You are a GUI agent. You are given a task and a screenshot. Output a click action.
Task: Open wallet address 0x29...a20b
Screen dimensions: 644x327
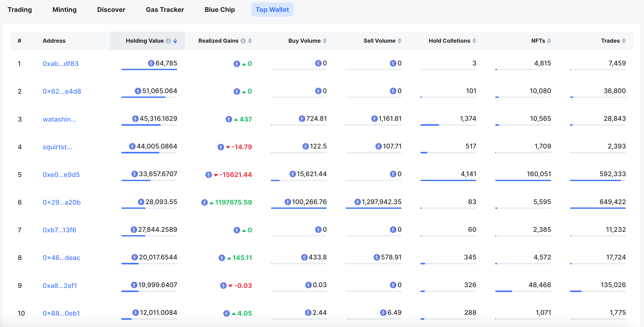pos(62,202)
